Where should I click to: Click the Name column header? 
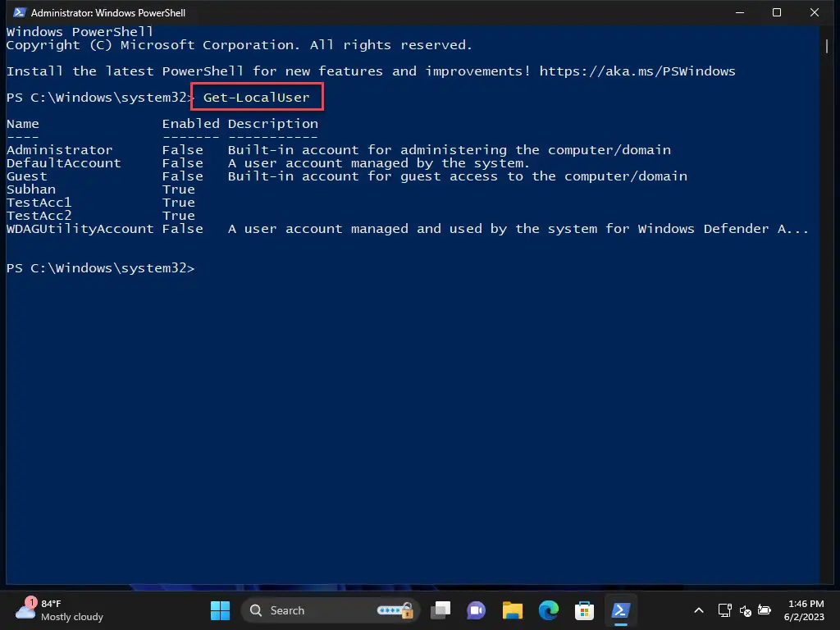pyautogui.click(x=22, y=124)
